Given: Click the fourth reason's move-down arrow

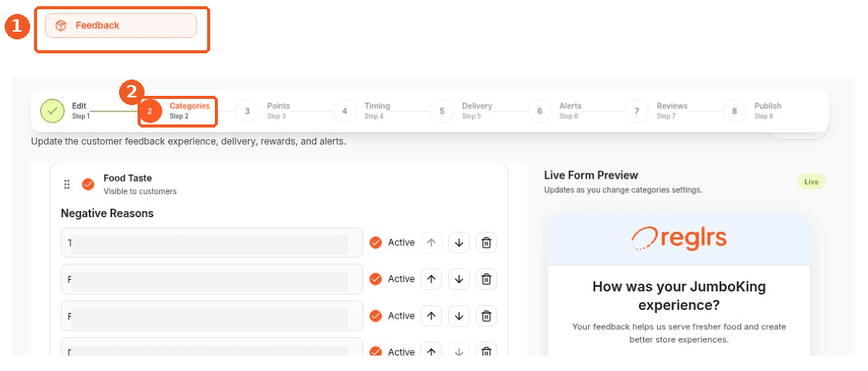Looking at the screenshot, I should coord(459,350).
